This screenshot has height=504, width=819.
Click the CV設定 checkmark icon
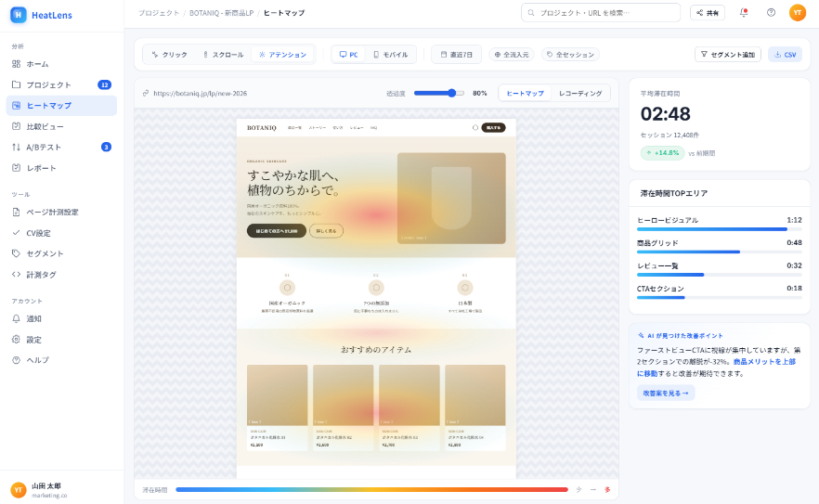click(16, 233)
